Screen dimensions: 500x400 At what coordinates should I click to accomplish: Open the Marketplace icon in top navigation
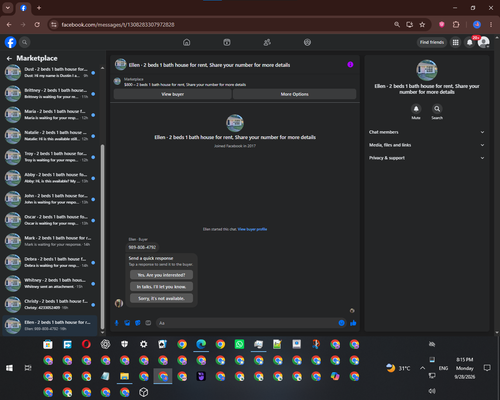[227, 42]
